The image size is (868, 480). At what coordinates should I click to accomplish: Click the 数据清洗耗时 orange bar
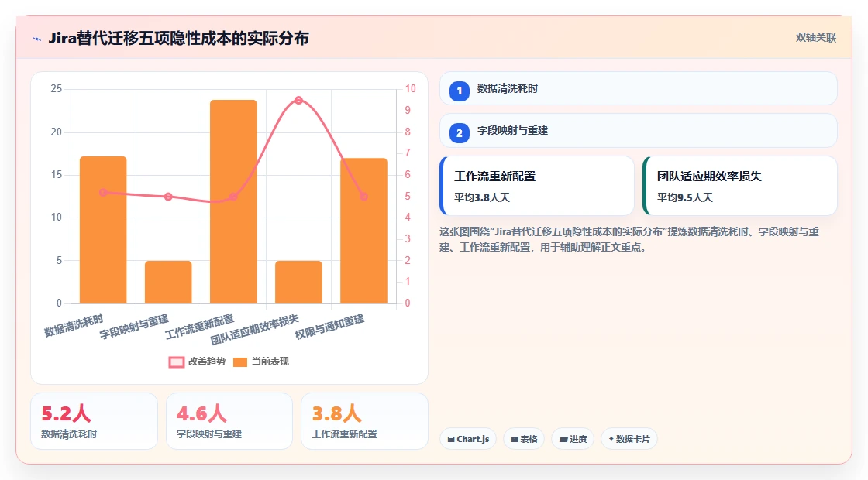tap(104, 230)
